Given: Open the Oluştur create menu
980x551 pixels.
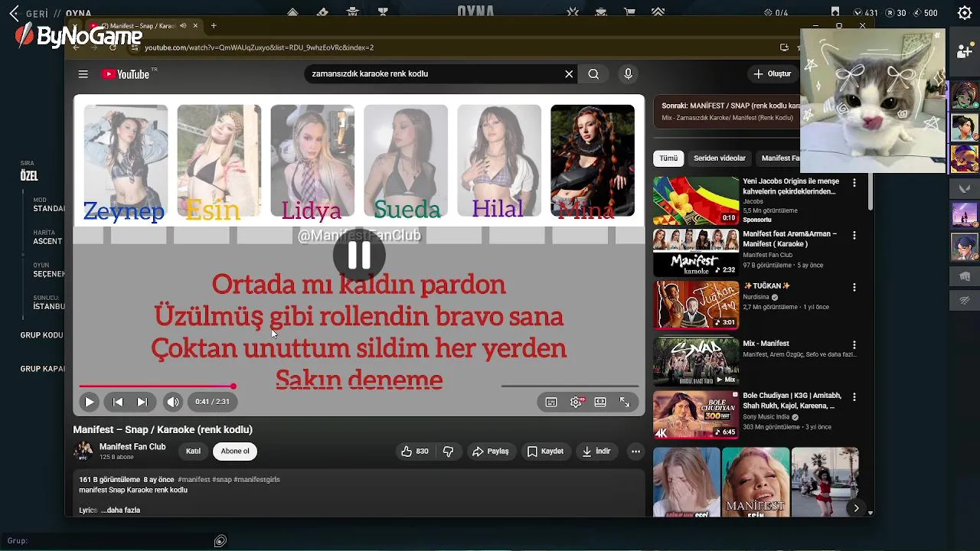Looking at the screenshot, I should [x=772, y=74].
